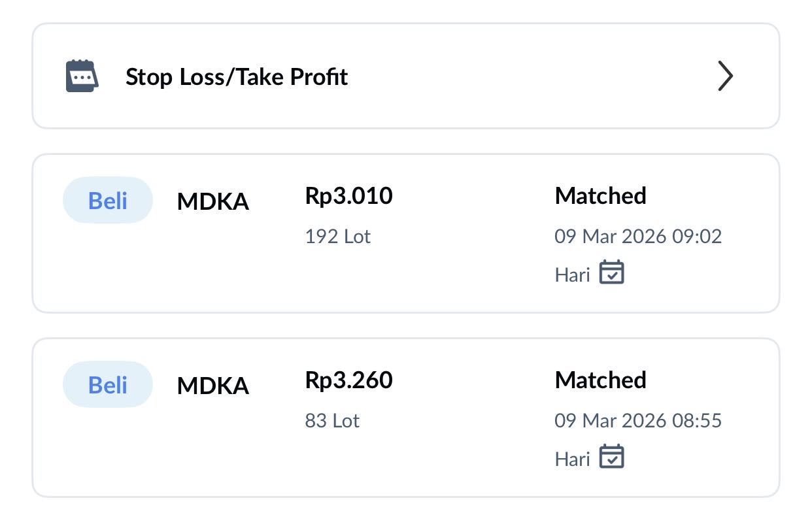812x513 pixels.
Task: Select MDKA ticker in 192 Lot order
Action: [212, 201]
